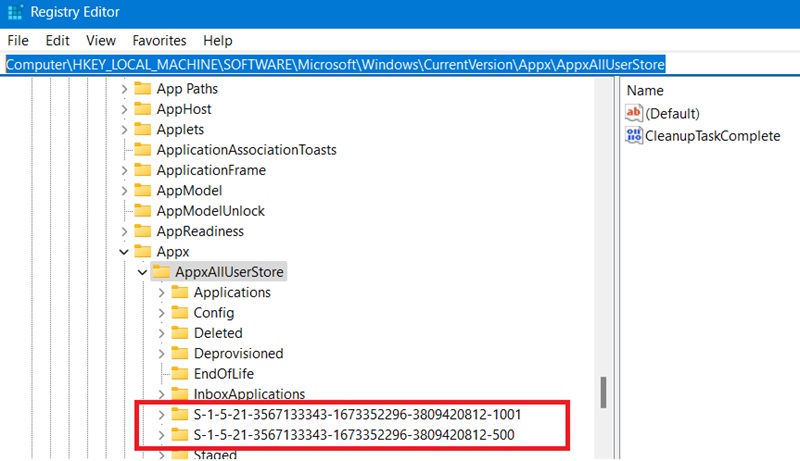The image size is (800, 461).
Task: Click the Deprovisioned folder icon
Action: click(x=180, y=353)
